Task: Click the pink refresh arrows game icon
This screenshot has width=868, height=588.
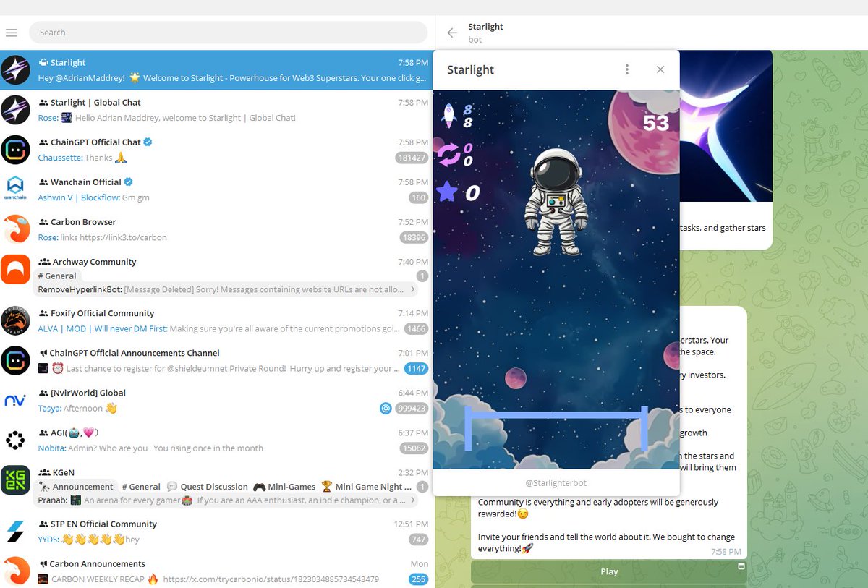Action: [448, 154]
